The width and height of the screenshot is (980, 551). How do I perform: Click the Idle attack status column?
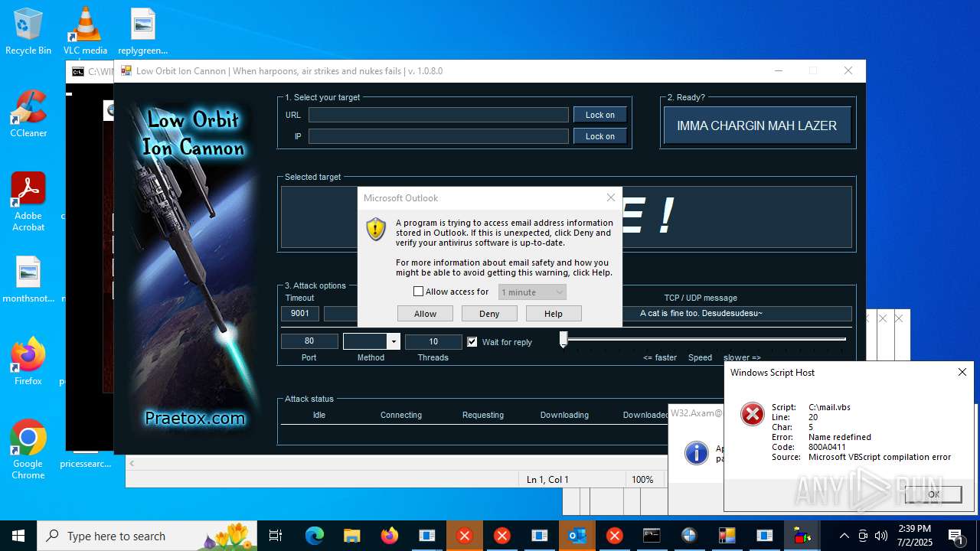click(x=319, y=415)
